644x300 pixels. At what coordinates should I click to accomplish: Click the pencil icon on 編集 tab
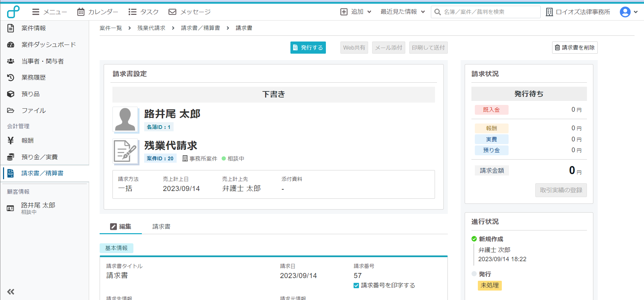point(113,226)
